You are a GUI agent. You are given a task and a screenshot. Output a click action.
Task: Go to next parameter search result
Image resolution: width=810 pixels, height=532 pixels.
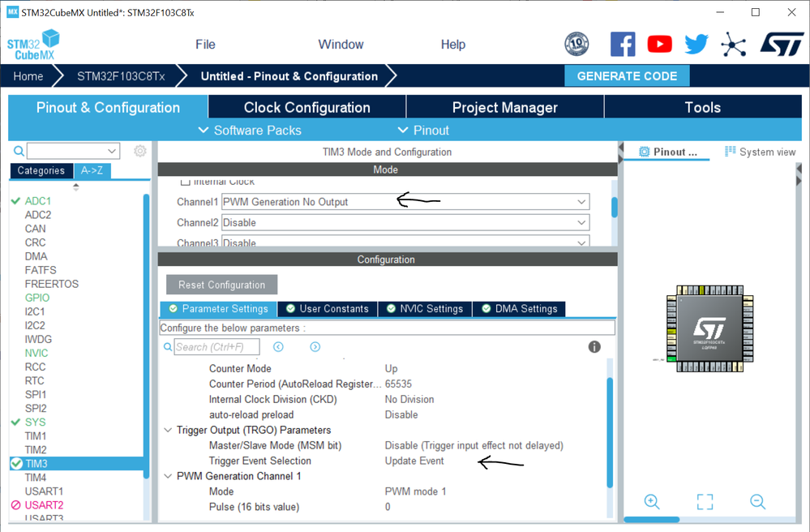click(x=315, y=347)
